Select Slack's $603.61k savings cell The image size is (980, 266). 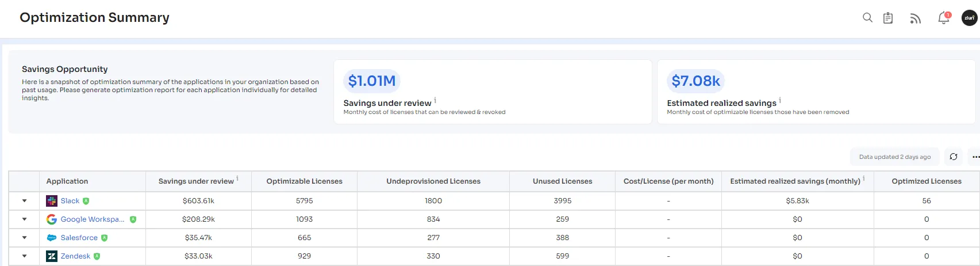point(198,201)
